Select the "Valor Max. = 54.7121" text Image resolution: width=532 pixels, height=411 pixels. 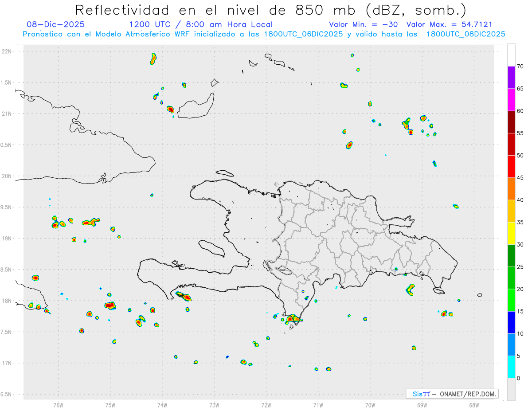[x=449, y=24]
